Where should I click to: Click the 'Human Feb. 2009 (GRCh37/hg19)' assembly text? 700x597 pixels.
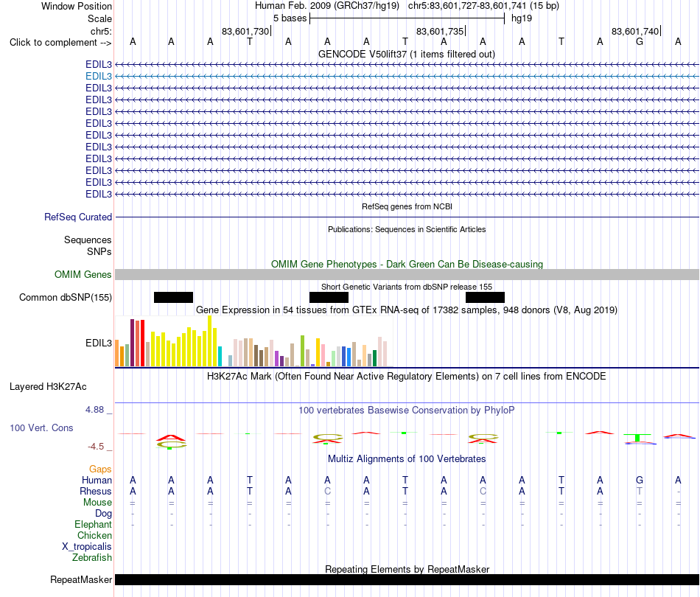(326, 6)
